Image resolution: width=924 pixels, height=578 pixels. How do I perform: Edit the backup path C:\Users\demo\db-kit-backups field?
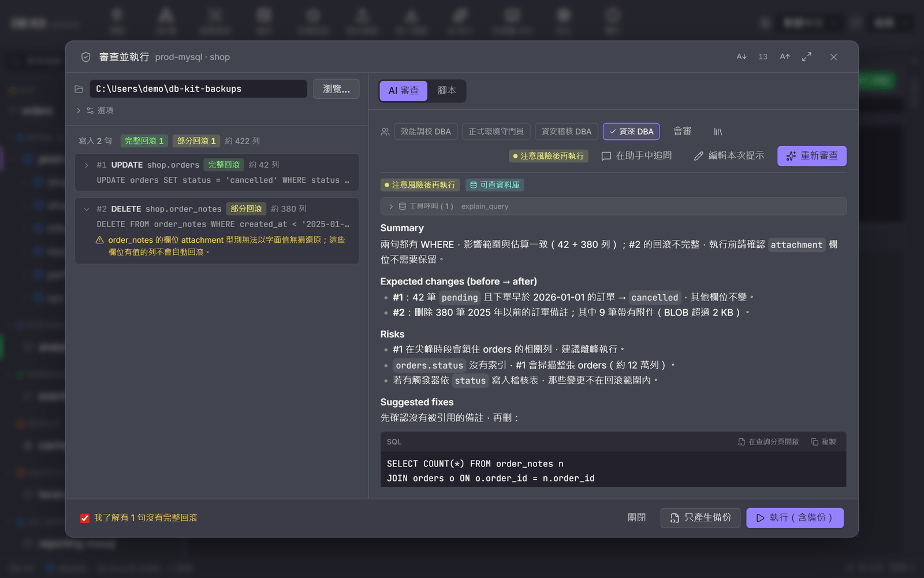198,89
